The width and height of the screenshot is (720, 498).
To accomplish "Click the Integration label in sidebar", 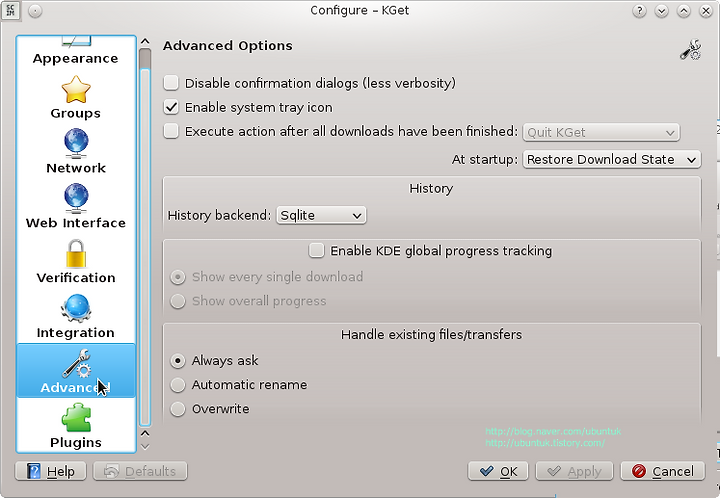I will coord(76,333).
